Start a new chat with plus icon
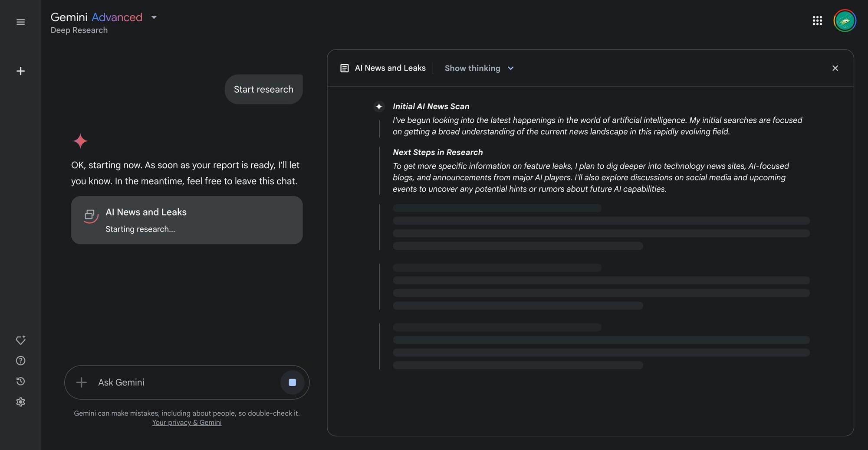 (20, 71)
